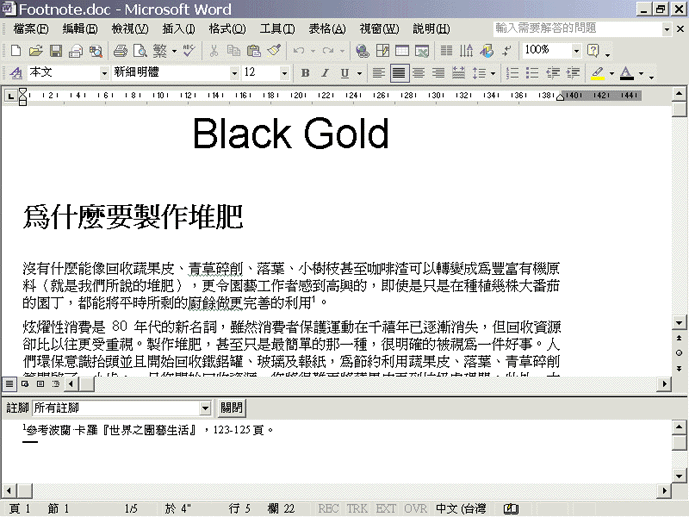689x517 pixels.
Task: Expand the font size list showing 12
Action: (x=284, y=73)
